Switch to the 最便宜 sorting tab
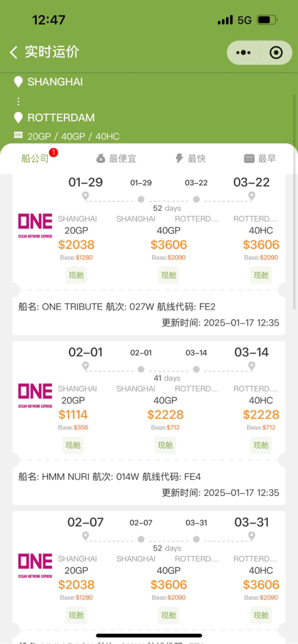298x644 pixels. tap(122, 159)
